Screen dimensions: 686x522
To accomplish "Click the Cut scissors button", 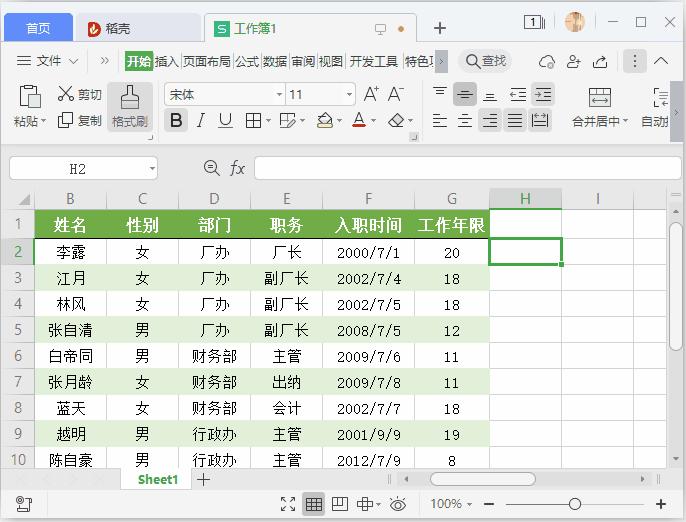I will click(x=79, y=94).
